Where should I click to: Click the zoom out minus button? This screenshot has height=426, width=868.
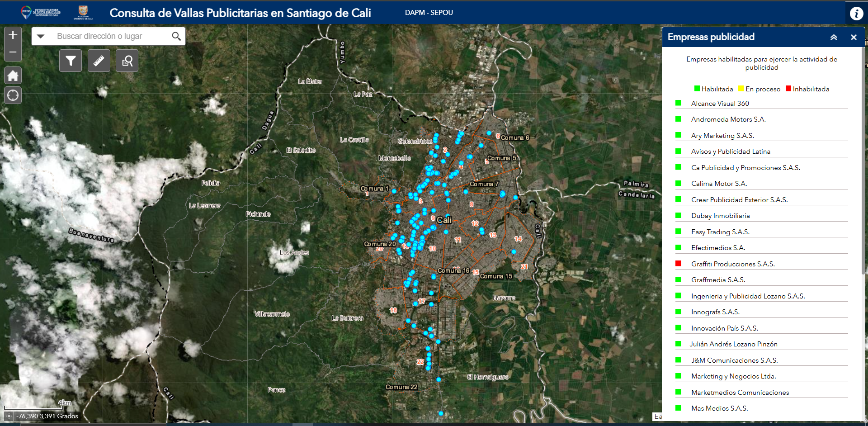[13, 52]
